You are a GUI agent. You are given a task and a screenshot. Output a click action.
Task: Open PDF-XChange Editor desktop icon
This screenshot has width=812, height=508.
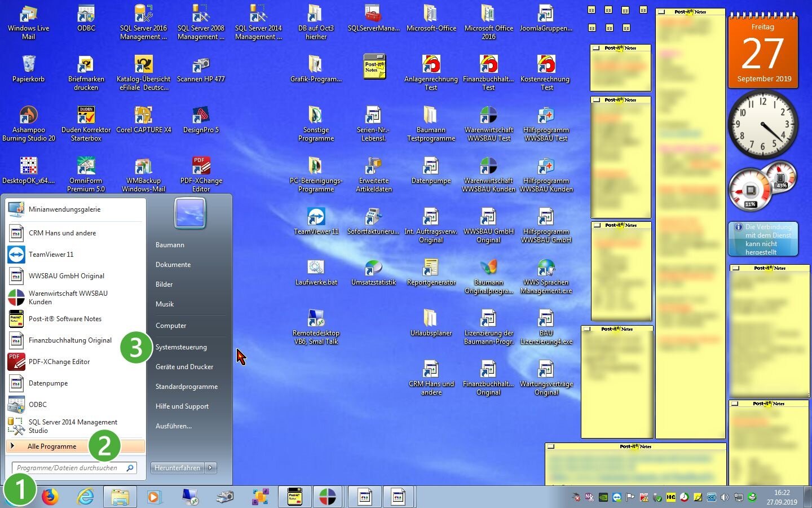(201, 175)
